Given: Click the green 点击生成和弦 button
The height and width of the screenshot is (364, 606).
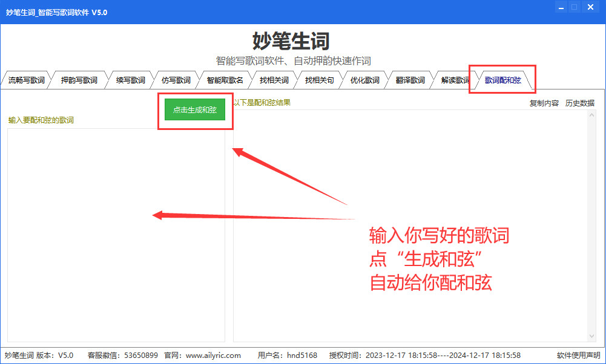Looking at the screenshot, I should (195, 109).
